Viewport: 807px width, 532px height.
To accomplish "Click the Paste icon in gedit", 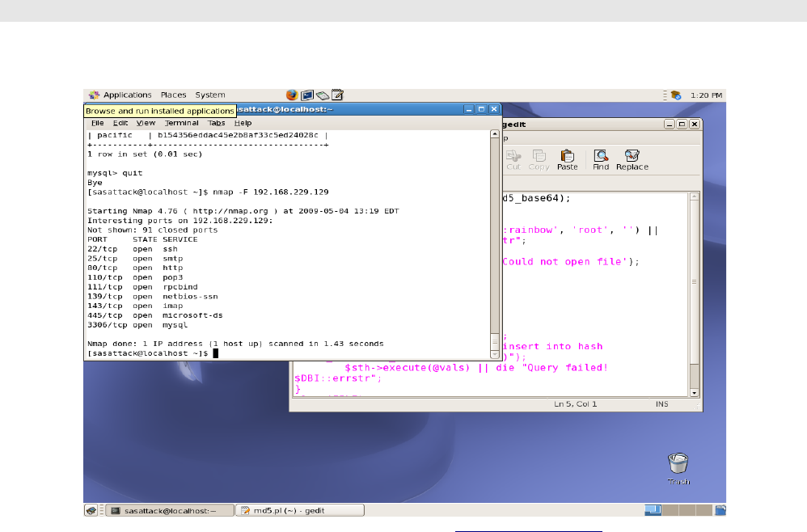I will tap(567, 160).
